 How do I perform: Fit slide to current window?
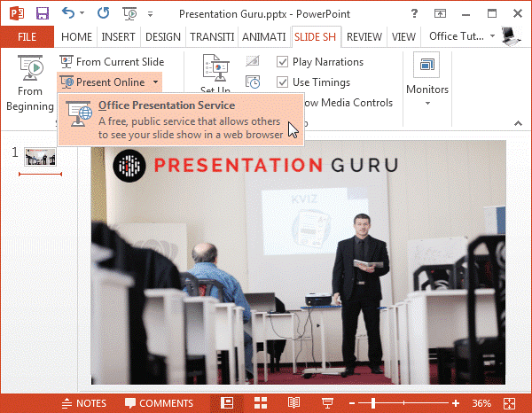[510, 403]
